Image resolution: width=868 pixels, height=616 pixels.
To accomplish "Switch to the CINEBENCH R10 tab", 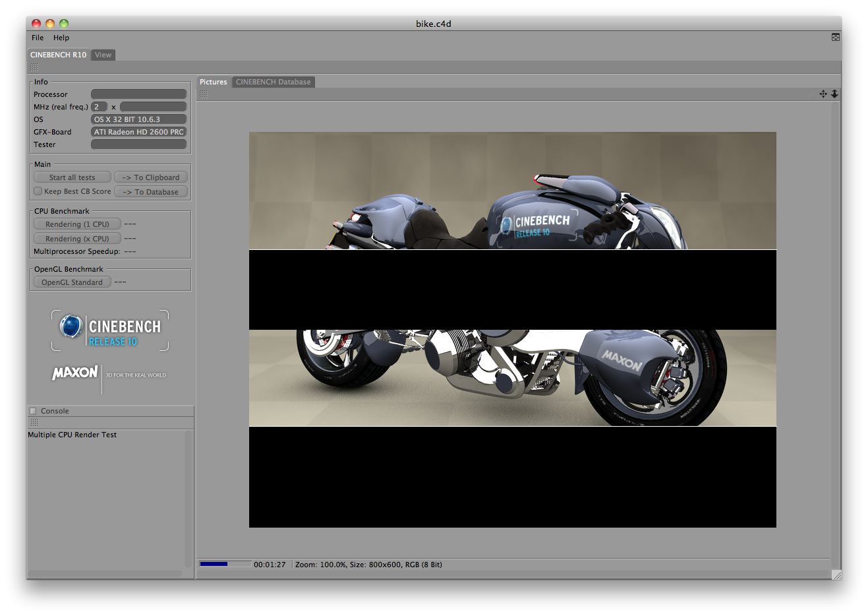I will click(x=58, y=55).
